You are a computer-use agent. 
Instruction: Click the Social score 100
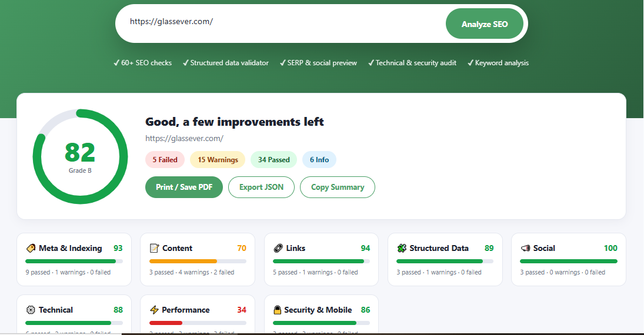coord(610,248)
